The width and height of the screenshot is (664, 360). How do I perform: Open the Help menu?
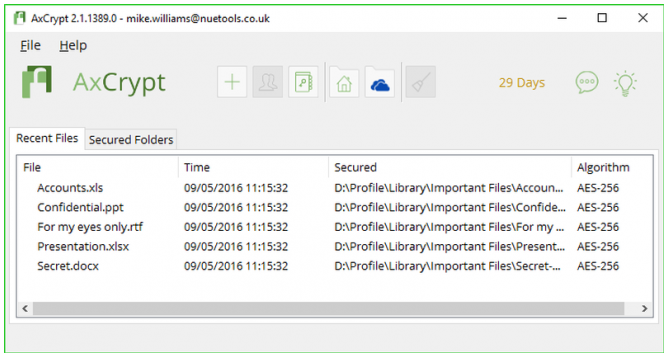coord(73,45)
